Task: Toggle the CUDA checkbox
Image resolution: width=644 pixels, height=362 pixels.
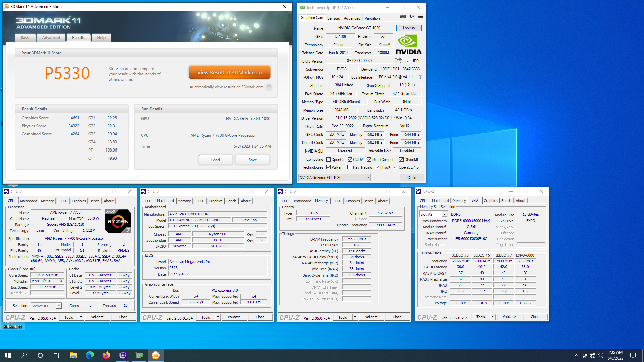Action: coord(350,160)
